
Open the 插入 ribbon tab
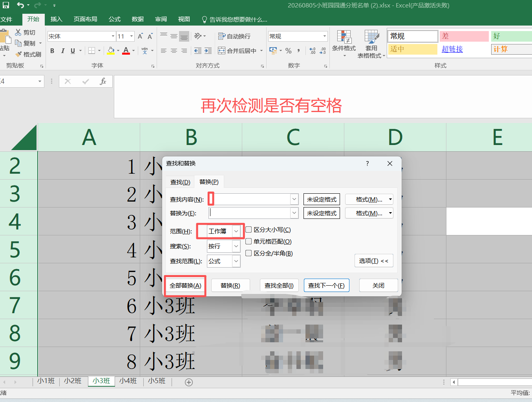(57, 19)
